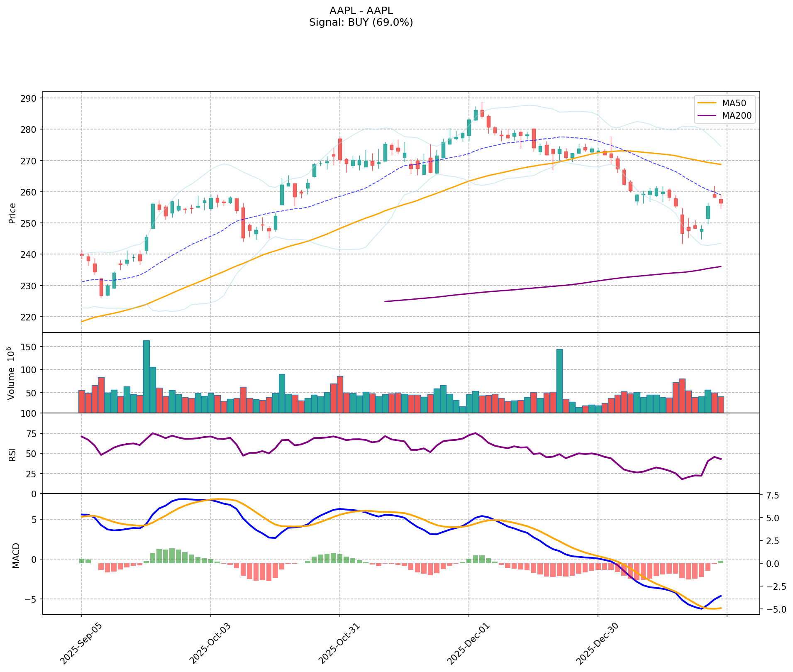The height and width of the screenshot is (672, 793).
Task: Click the tallest bar in the volume panel
Action: pyautogui.click(x=146, y=376)
